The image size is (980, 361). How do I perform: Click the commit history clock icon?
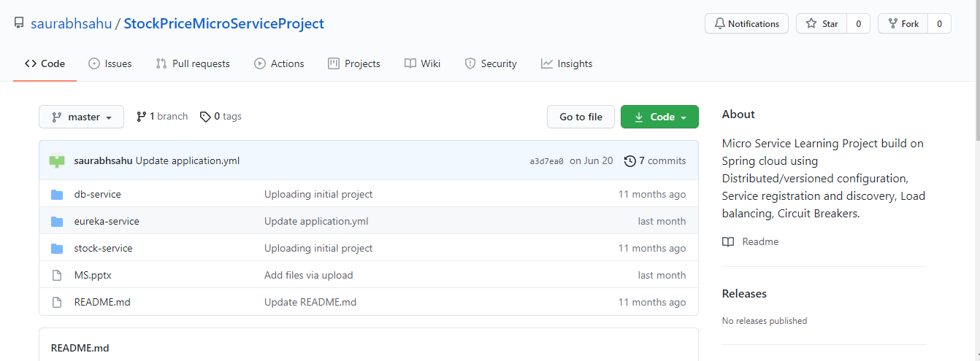point(629,160)
